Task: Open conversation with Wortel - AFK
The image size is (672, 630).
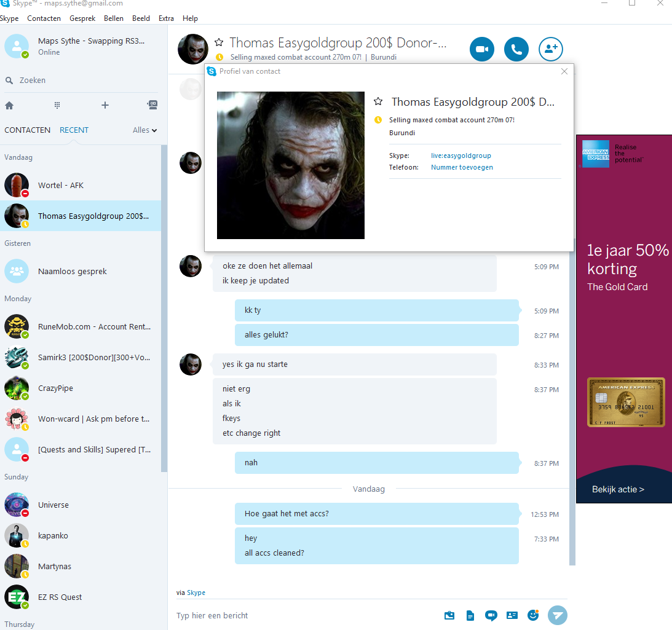Action: pos(81,185)
